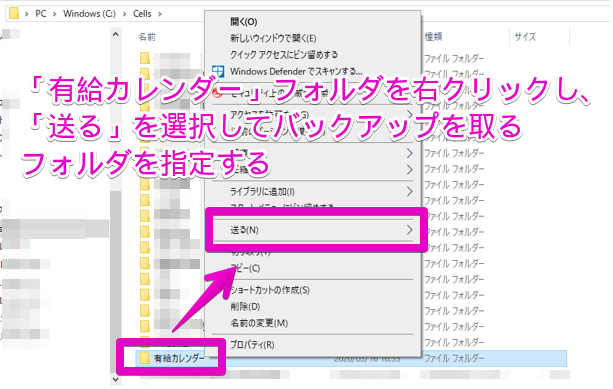
Task: Select 名前の変更(M) menu entry
Action: pyautogui.click(x=259, y=323)
